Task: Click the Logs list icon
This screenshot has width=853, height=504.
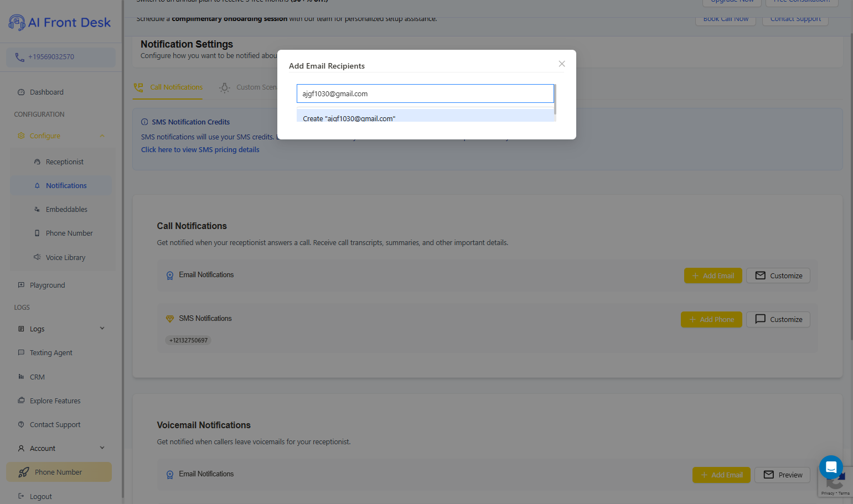Action: (21, 329)
